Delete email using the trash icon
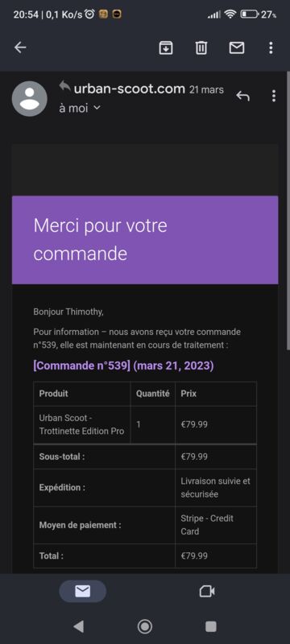 pyautogui.click(x=201, y=48)
